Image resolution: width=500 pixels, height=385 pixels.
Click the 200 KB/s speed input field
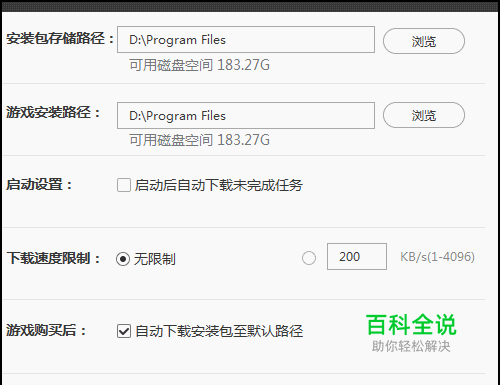click(357, 256)
